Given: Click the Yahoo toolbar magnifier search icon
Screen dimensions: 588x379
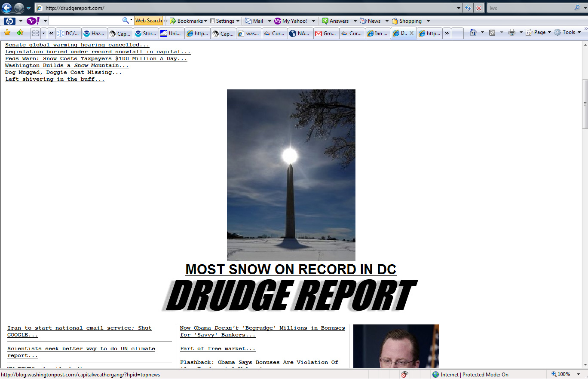Looking at the screenshot, I should coord(126,21).
